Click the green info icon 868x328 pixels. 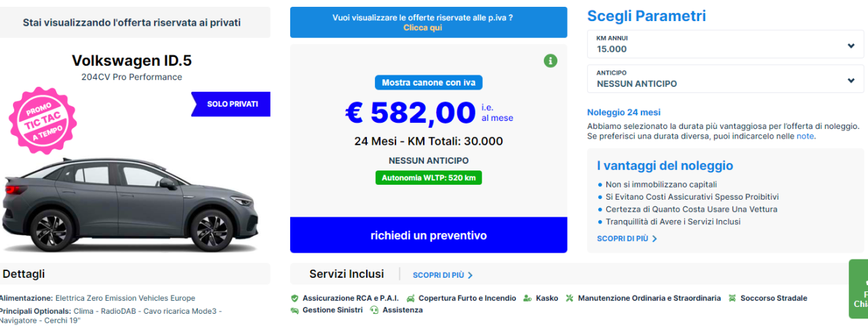tap(551, 61)
